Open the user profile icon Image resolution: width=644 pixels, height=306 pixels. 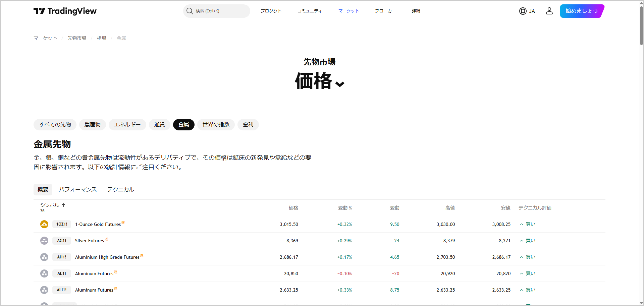(x=549, y=11)
